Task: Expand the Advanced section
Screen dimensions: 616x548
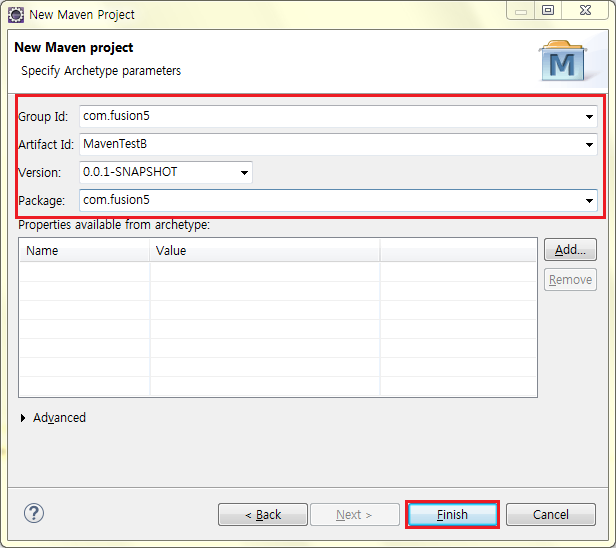Action: pyautogui.click(x=23, y=418)
